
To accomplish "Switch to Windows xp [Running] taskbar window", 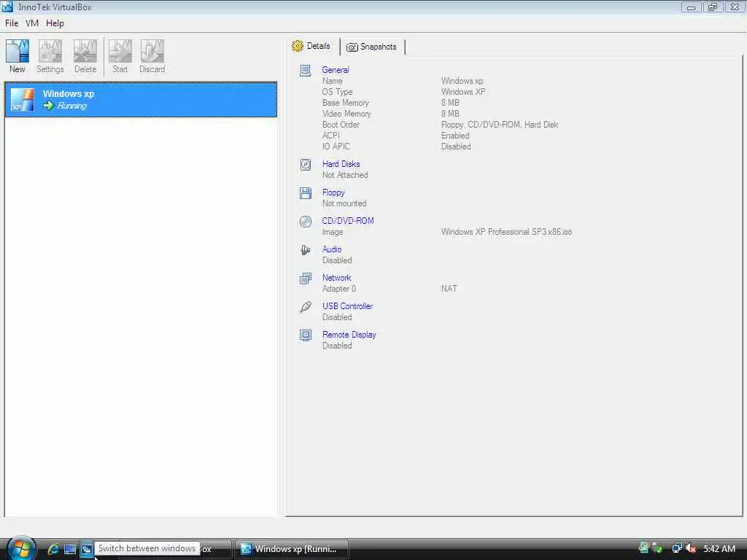I will tap(292, 549).
